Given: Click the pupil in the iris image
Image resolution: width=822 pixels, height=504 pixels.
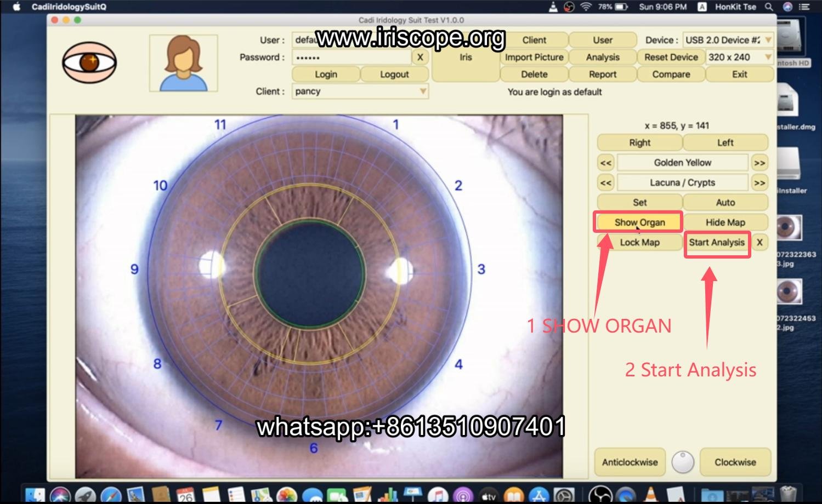Looking at the screenshot, I should (x=310, y=274).
